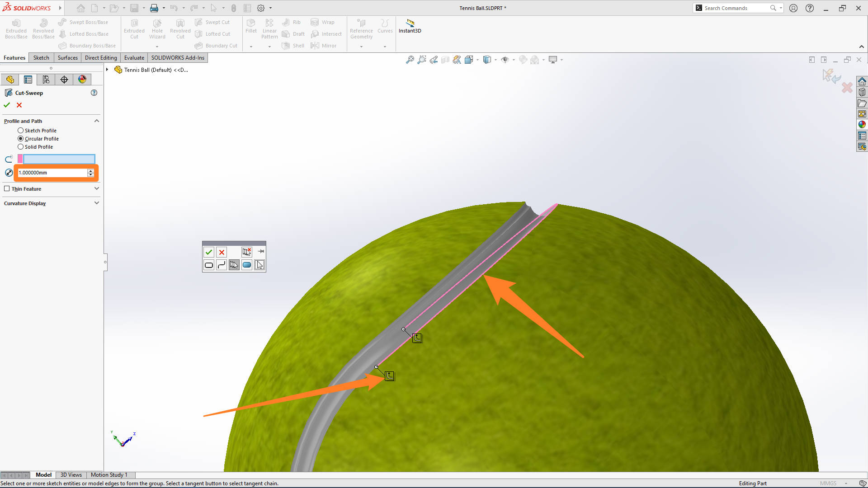Enable Sketch Profile option

point(20,130)
